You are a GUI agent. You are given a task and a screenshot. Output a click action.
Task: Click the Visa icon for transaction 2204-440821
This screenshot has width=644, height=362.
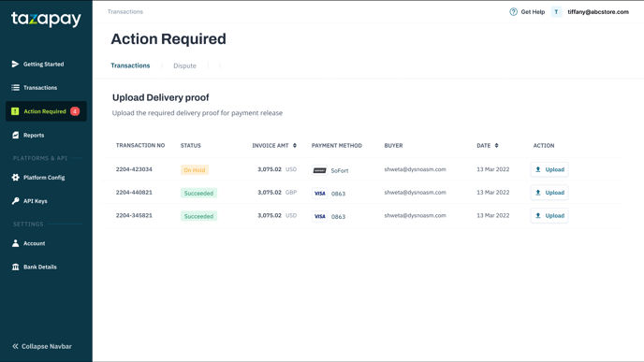[x=319, y=194]
